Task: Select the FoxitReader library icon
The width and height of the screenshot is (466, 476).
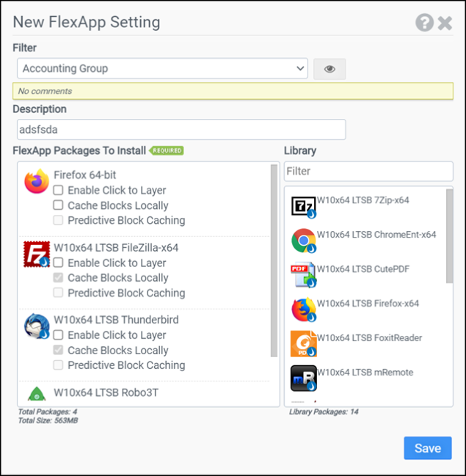Action: [303, 343]
